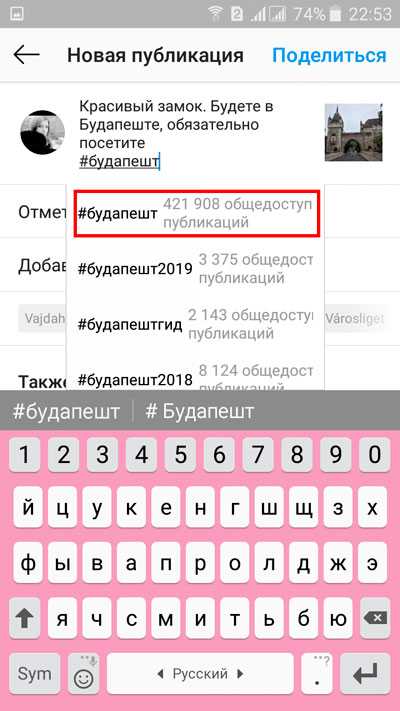The height and width of the screenshot is (711, 400).
Task: Switch language with left arrow on spacebar
Action: click(x=160, y=674)
